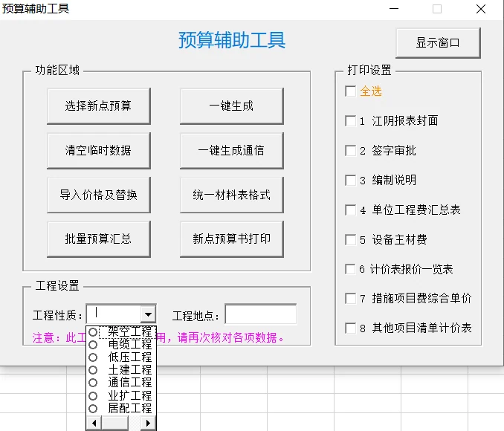
Task: Click the 工程地点 input field
Action: coord(261,314)
